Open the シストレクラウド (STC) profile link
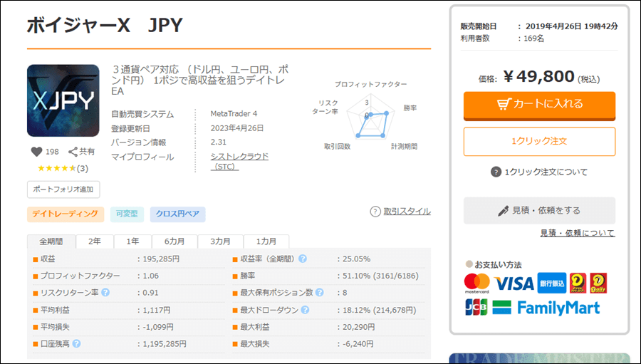 coord(239,161)
